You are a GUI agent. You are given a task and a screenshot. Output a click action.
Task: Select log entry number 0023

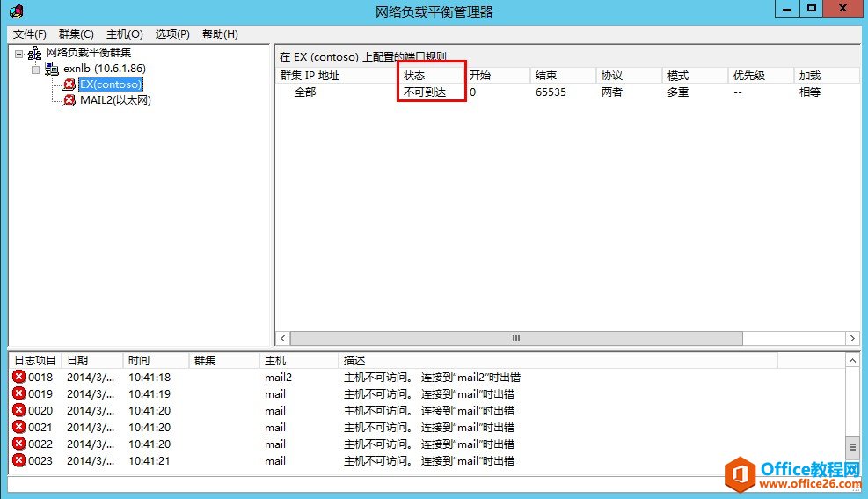40,460
